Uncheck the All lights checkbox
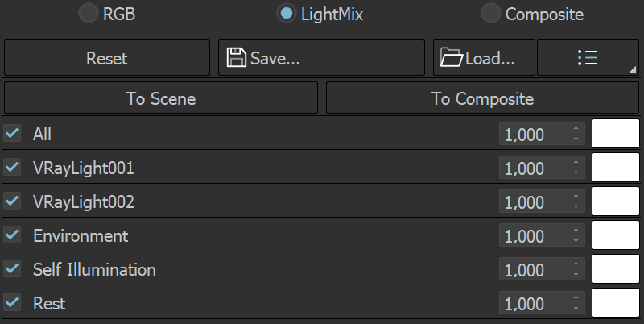The image size is (644, 324). point(13,134)
